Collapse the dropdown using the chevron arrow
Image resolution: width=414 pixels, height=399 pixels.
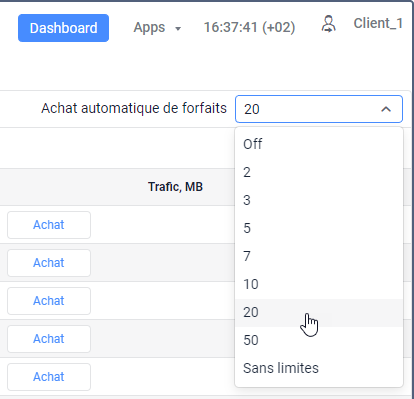pos(386,109)
